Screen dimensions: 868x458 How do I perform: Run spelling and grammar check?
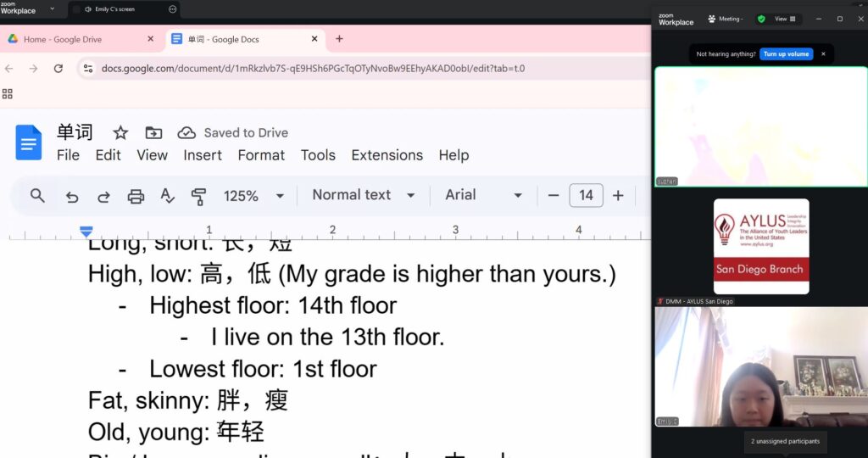tap(168, 196)
